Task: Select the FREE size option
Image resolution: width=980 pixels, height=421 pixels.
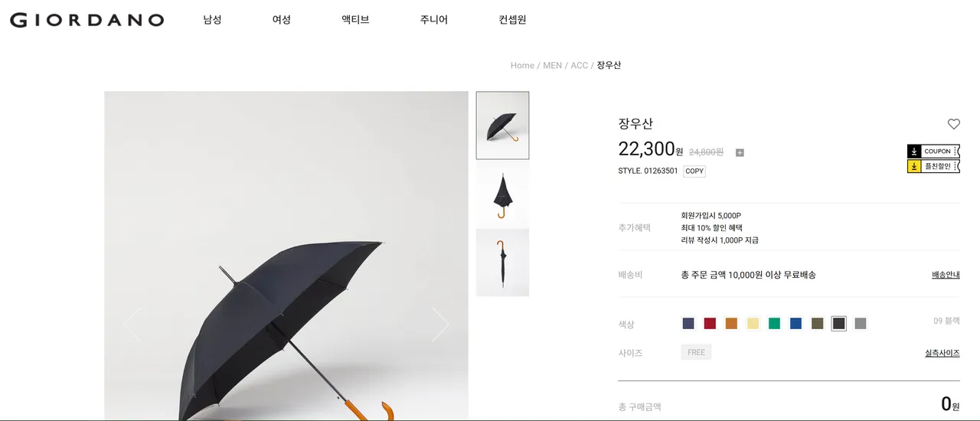Action: point(696,352)
